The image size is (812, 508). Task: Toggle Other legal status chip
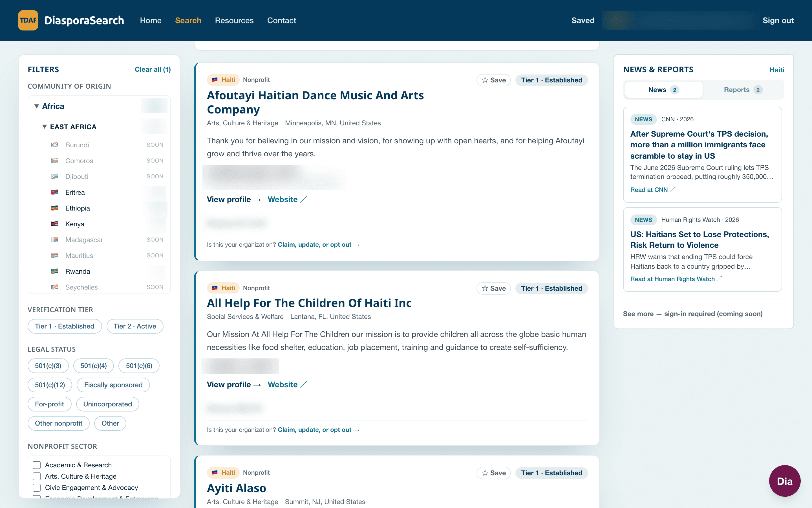point(111,423)
